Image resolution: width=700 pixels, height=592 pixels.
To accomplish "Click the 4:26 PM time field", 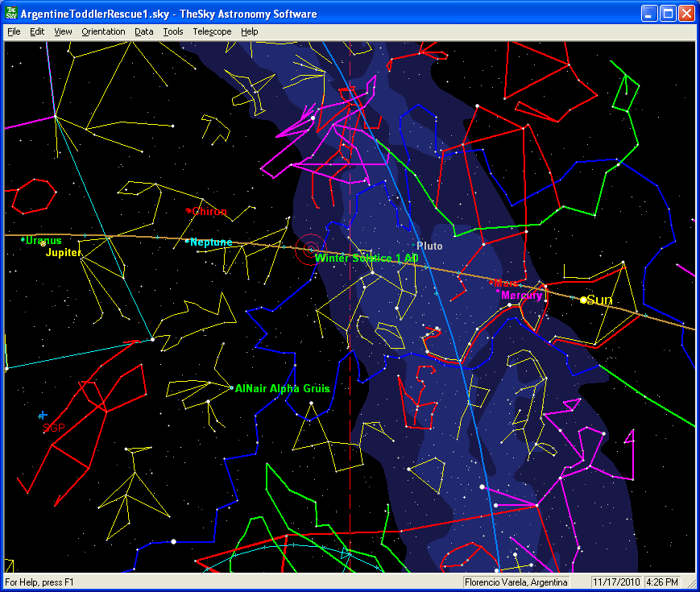I will 661,582.
